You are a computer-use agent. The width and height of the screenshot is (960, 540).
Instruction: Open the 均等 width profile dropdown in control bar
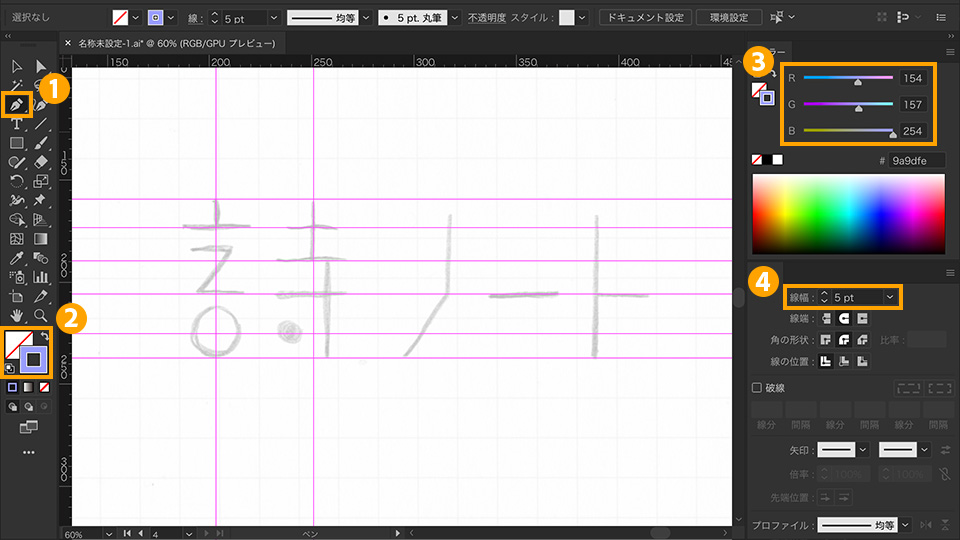click(366, 18)
